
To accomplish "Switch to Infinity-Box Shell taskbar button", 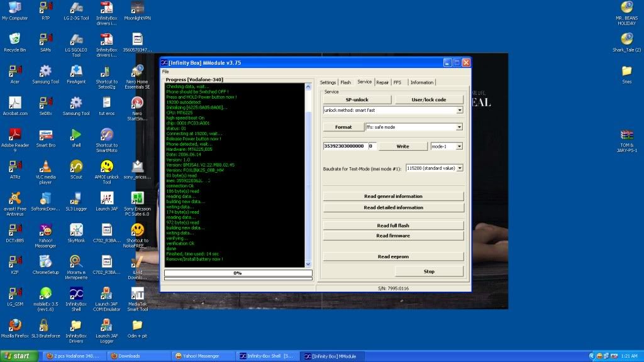I will (x=267, y=356).
